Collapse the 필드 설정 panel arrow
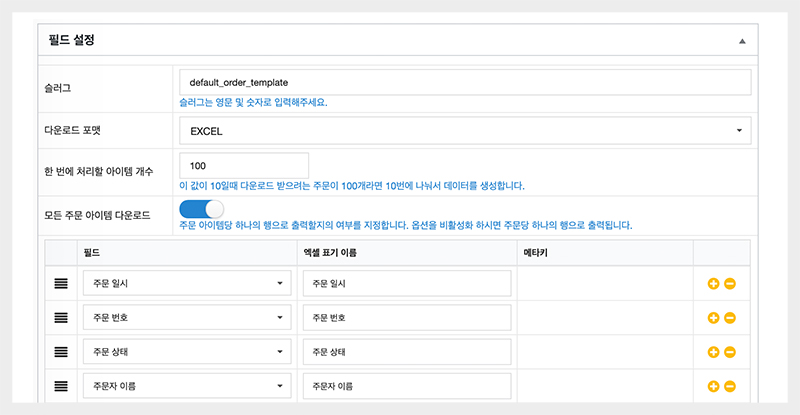 pyautogui.click(x=741, y=41)
